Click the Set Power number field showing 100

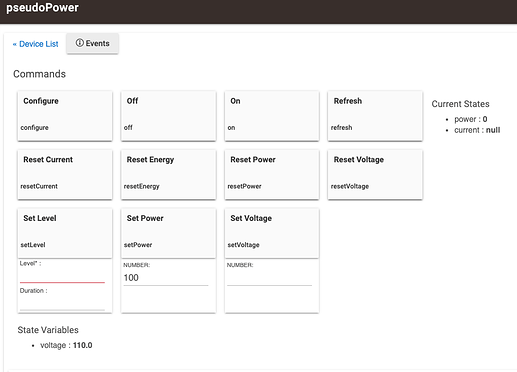[x=166, y=278]
